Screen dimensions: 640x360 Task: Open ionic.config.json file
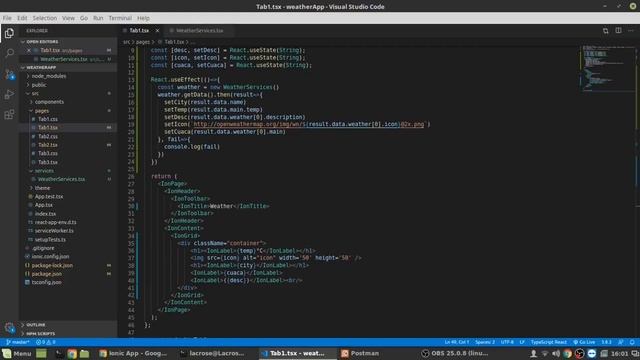pyautogui.click(x=50, y=256)
